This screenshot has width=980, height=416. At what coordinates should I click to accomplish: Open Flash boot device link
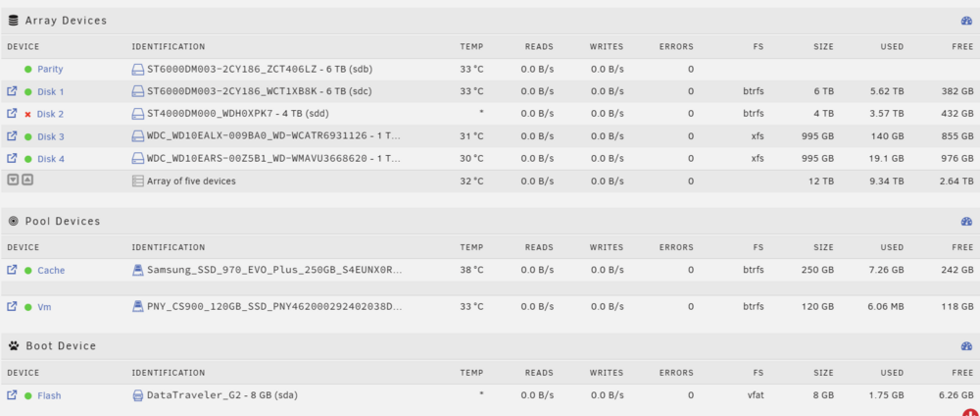(x=49, y=396)
